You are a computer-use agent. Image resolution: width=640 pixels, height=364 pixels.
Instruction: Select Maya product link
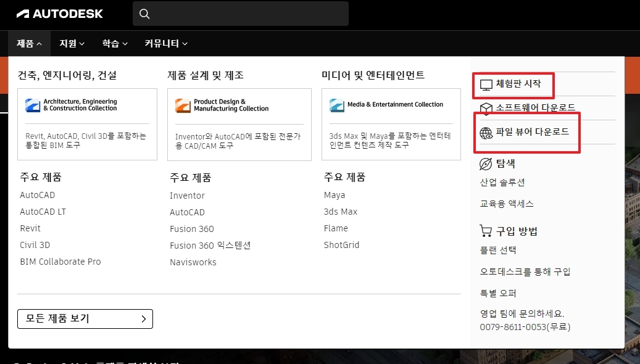tap(335, 195)
